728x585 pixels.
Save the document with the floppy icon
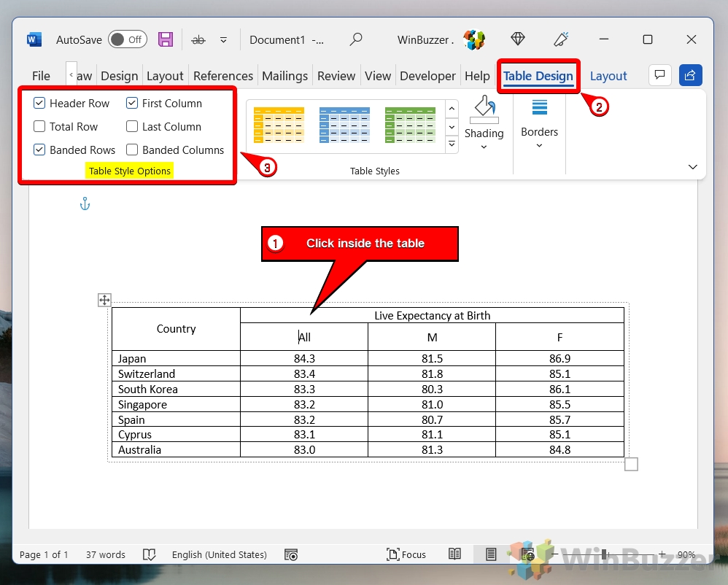166,39
